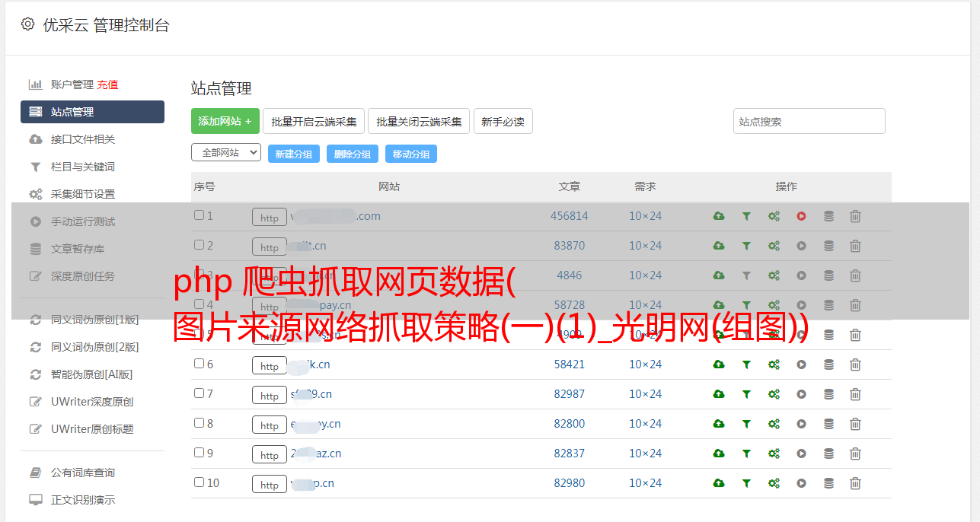
Task: Tick the checkbox for site number 2
Action: coord(199,245)
